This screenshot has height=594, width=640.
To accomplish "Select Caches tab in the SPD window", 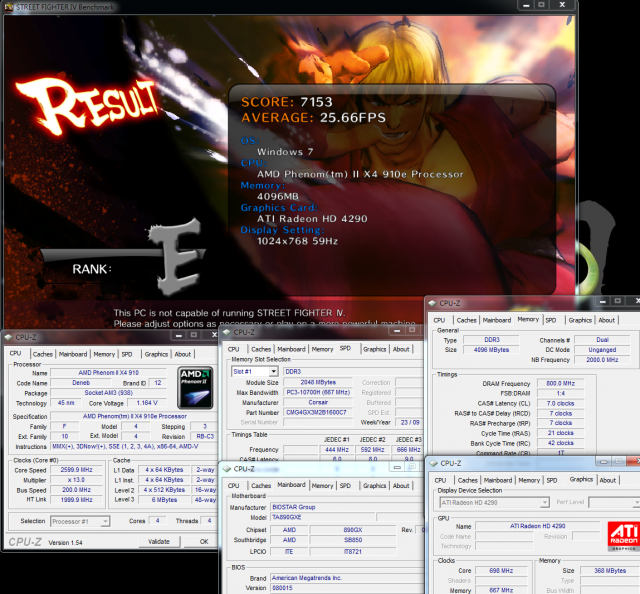I will coord(261,349).
